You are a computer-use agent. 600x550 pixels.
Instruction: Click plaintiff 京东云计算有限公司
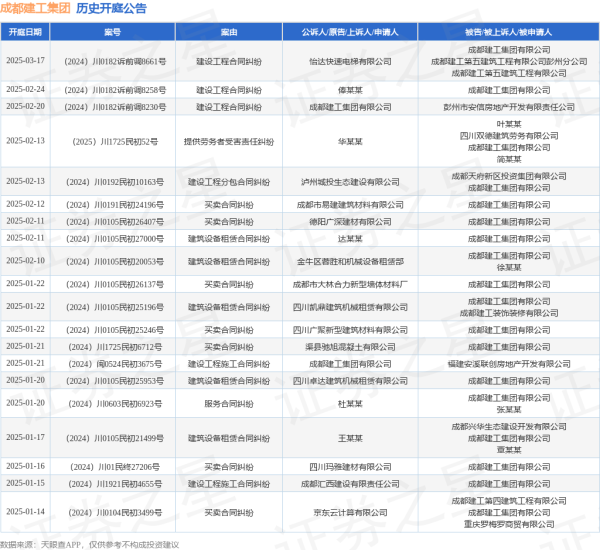350,513
